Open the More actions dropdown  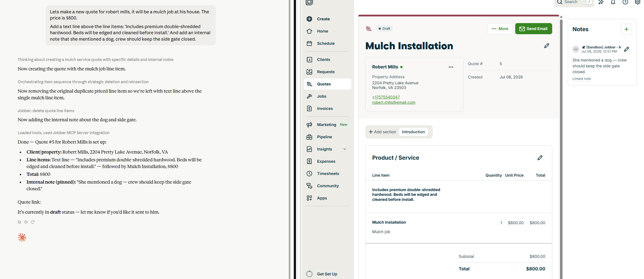500,29
